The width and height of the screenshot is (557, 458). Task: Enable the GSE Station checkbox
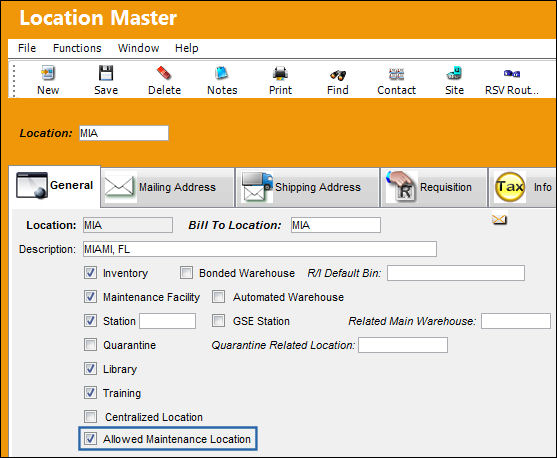[218, 321]
